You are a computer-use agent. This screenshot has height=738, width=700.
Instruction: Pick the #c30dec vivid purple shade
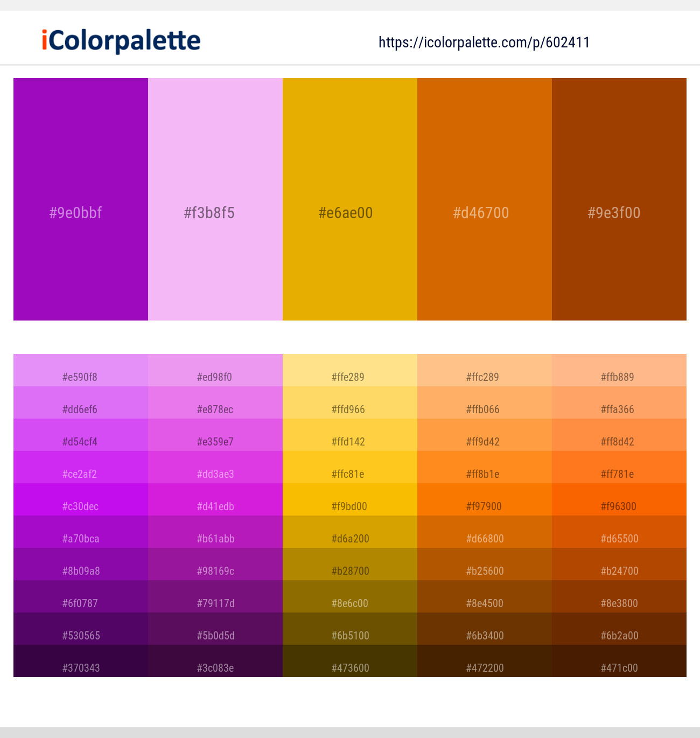[x=81, y=500]
